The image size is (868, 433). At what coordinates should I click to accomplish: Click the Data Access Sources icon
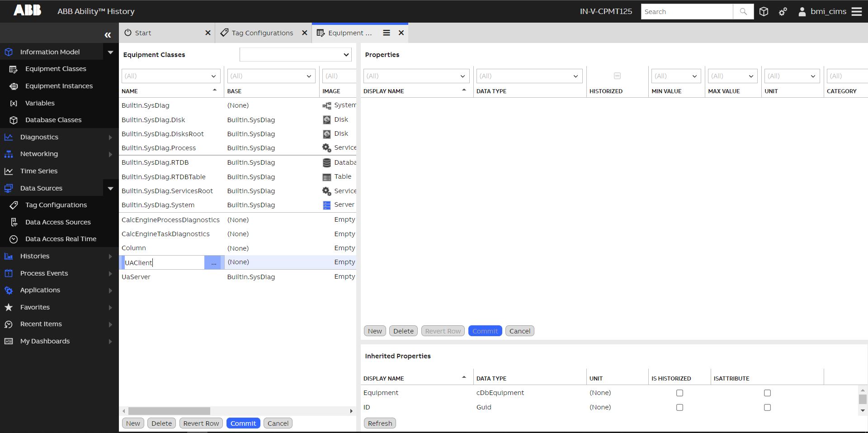14,222
